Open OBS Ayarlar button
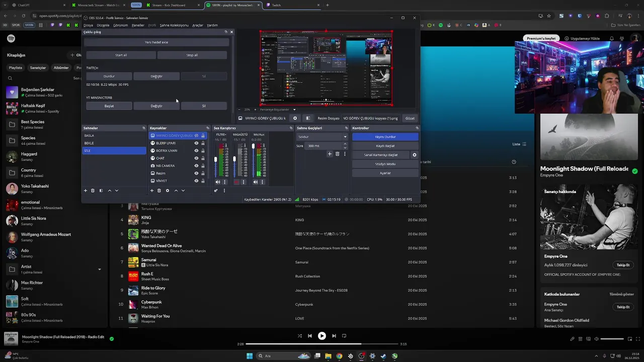 click(x=385, y=173)
